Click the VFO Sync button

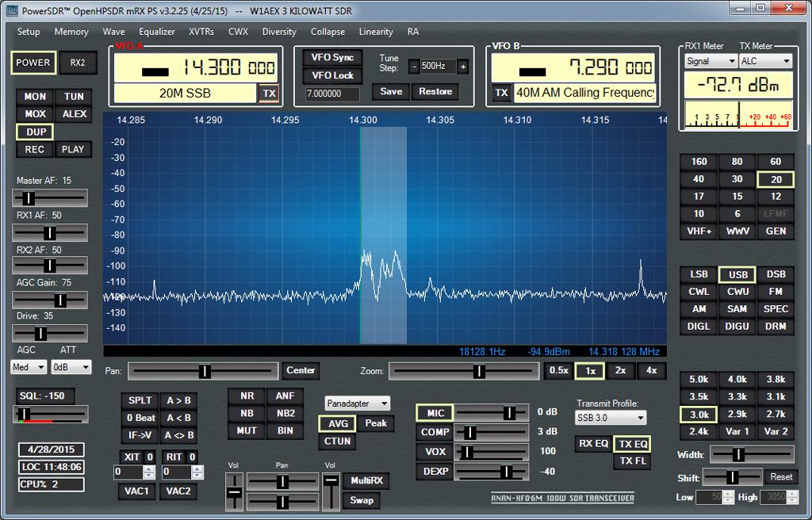coord(332,58)
